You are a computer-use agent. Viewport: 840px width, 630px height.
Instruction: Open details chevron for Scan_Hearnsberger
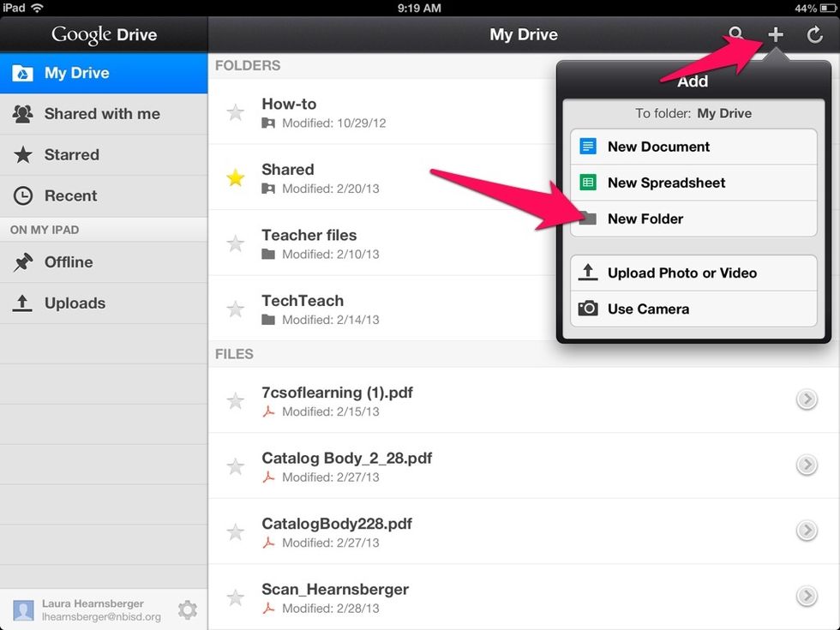pos(807,596)
